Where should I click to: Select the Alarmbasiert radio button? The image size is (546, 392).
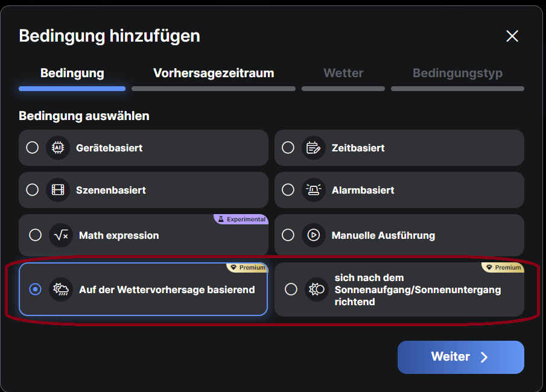[288, 190]
